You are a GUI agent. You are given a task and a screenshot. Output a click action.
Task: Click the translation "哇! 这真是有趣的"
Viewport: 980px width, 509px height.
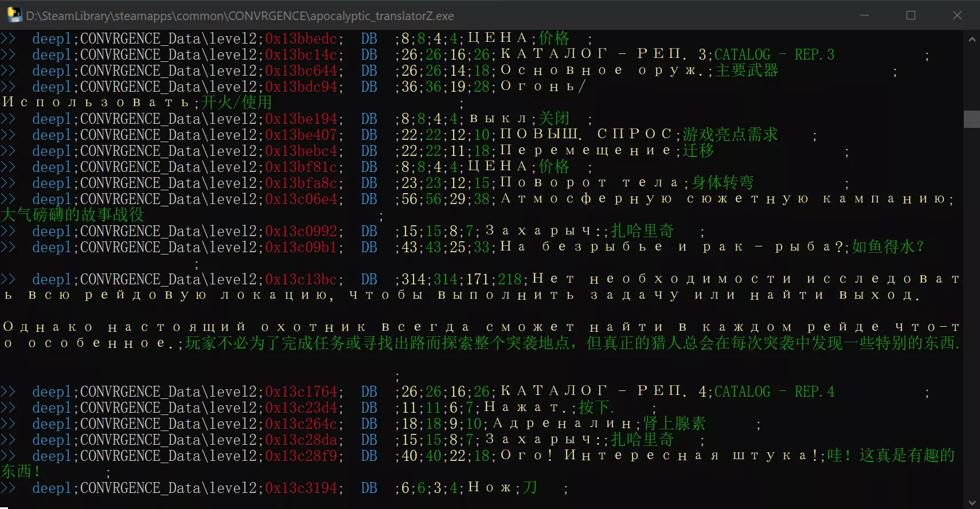(x=891, y=456)
